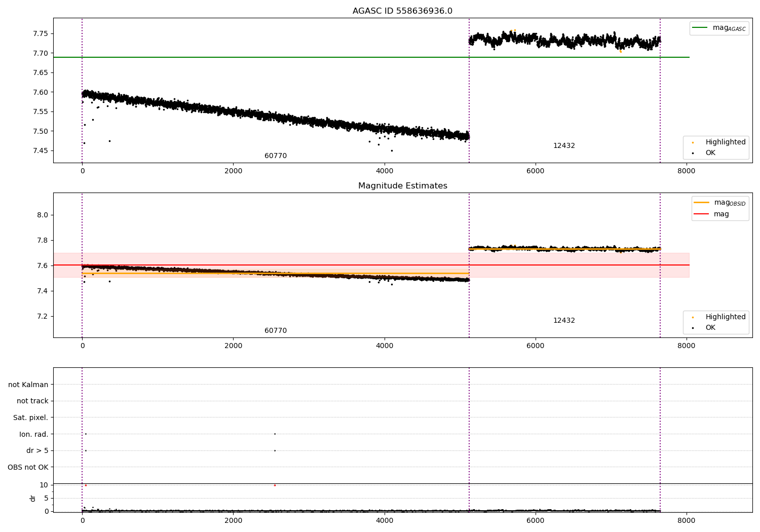
Task: Click y-axis tick 8.0 in Magnitude Estimates plot
Action: pyautogui.click(x=43, y=215)
